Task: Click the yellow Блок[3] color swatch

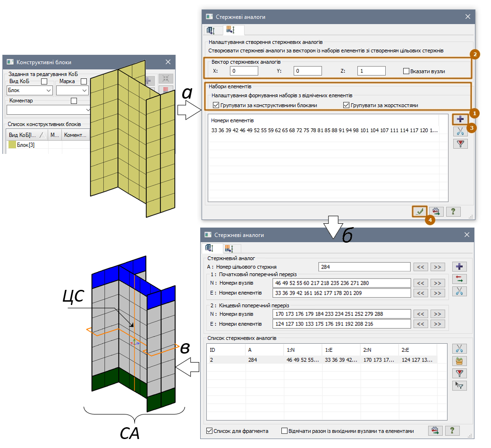Action: [12, 145]
